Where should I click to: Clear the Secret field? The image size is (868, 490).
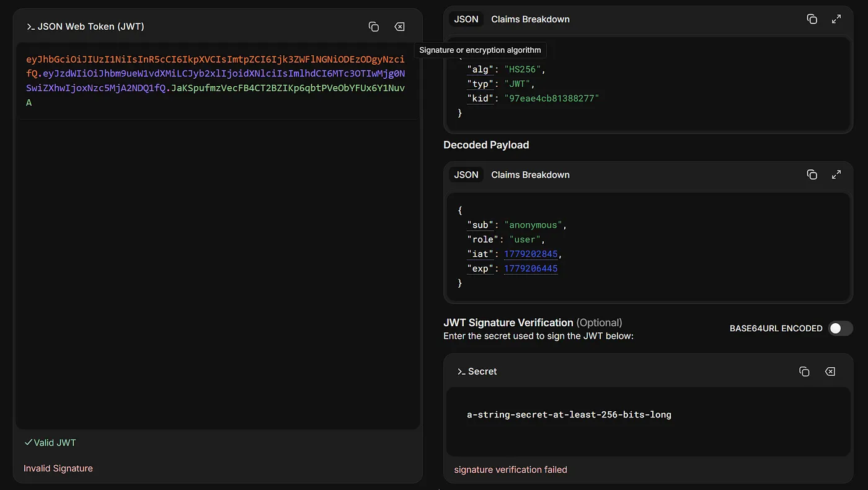830,372
